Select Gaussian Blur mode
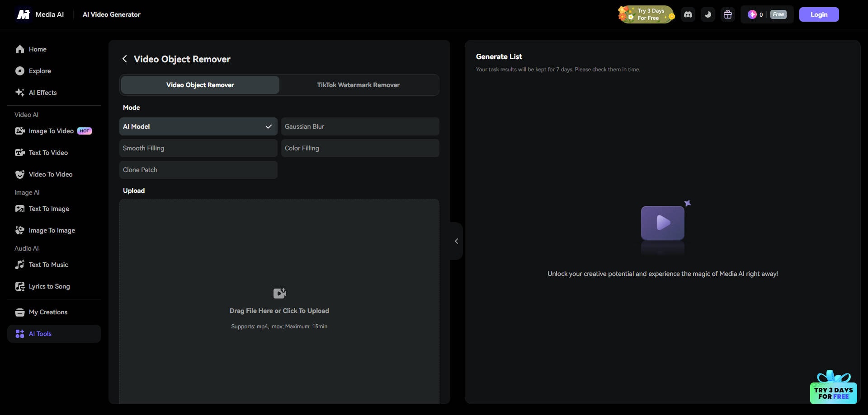Viewport: 868px width, 415px height. pyautogui.click(x=359, y=126)
